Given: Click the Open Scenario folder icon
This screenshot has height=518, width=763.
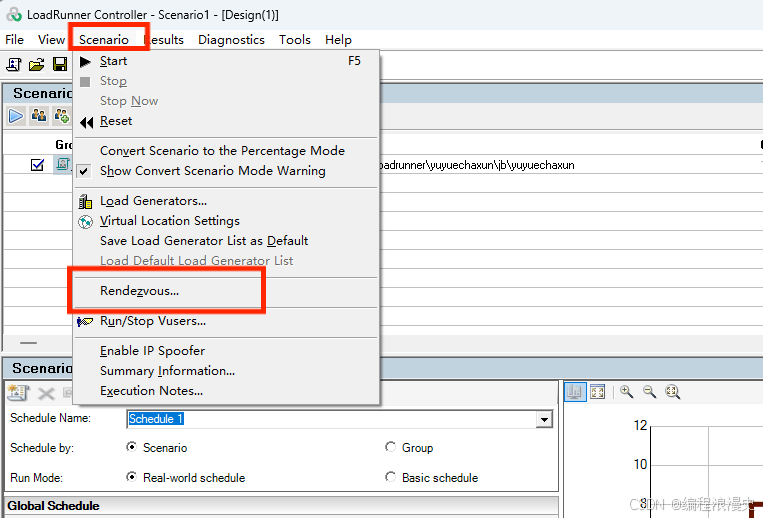Looking at the screenshot, I should 36,64.
